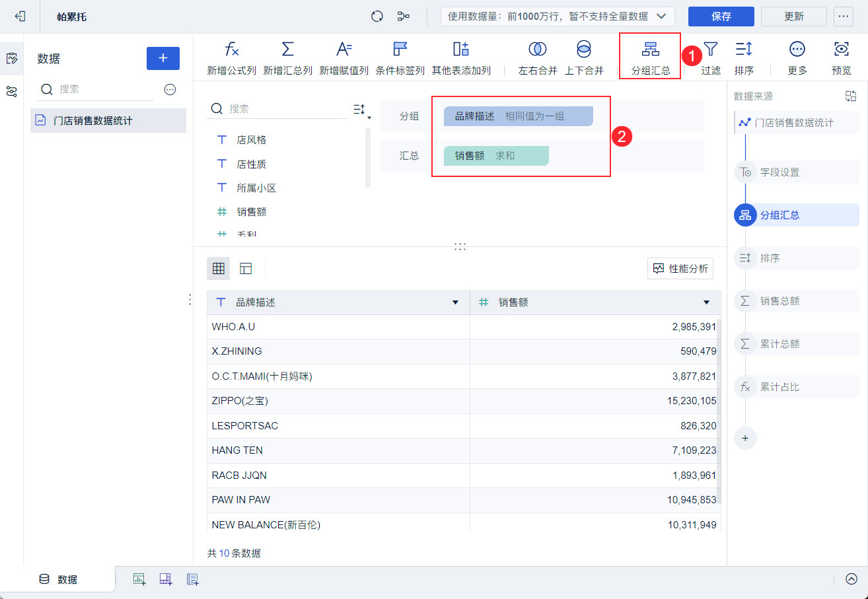Click the HANG TEN cell
Image resolution: width=868 pixels, height=599 pixels.
click(338, 450)
